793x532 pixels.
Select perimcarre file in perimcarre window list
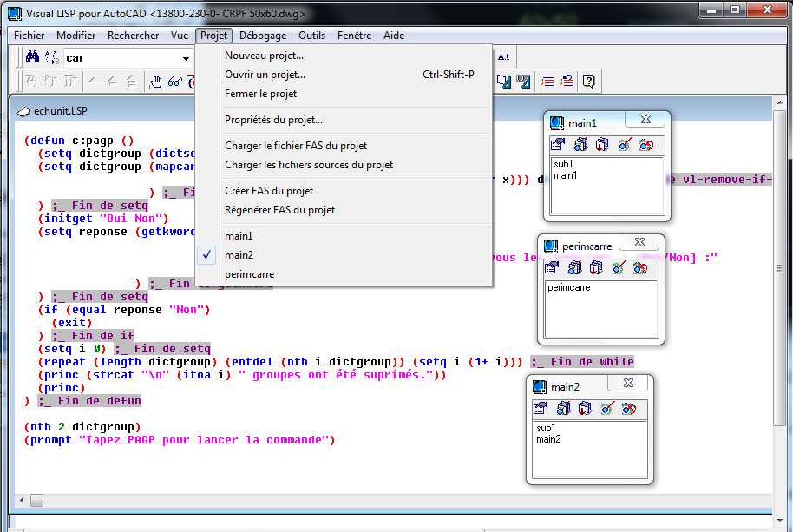[x=569, y=287]
